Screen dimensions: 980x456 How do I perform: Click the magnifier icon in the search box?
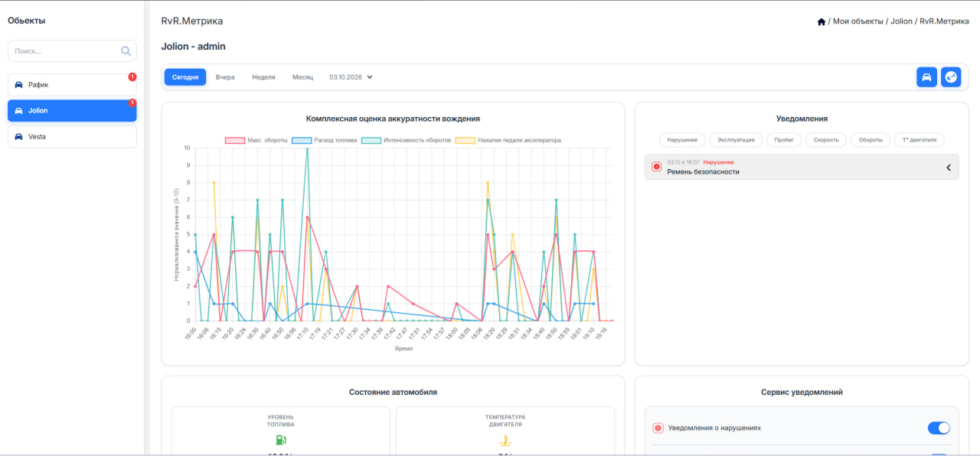(x=126, y=51)
